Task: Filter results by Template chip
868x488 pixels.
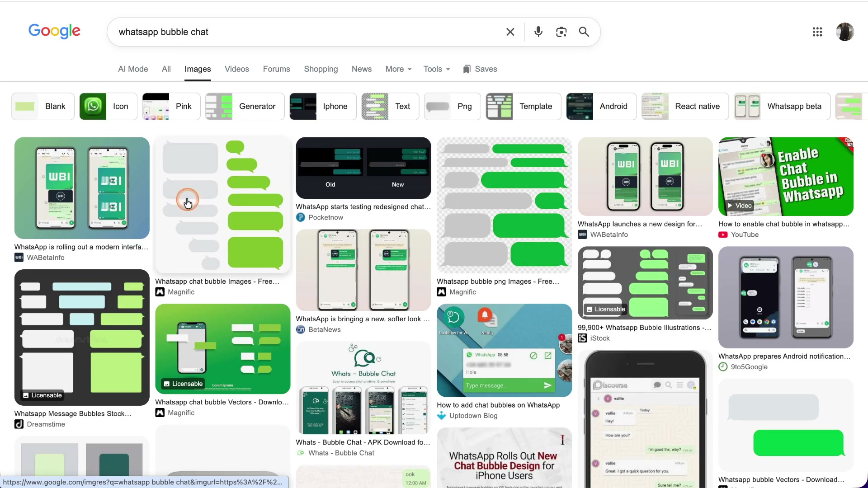Action: pos(523,107)
